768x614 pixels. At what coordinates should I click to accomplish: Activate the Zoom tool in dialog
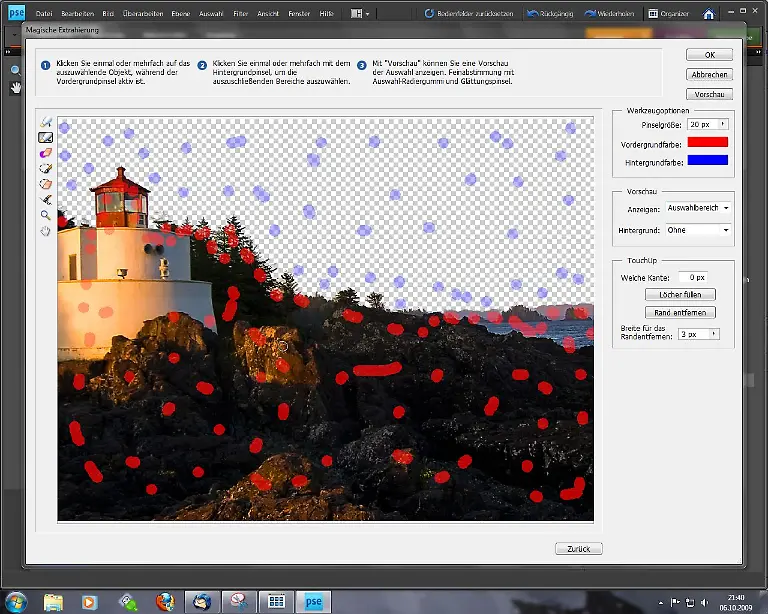(x=45, y=215)
